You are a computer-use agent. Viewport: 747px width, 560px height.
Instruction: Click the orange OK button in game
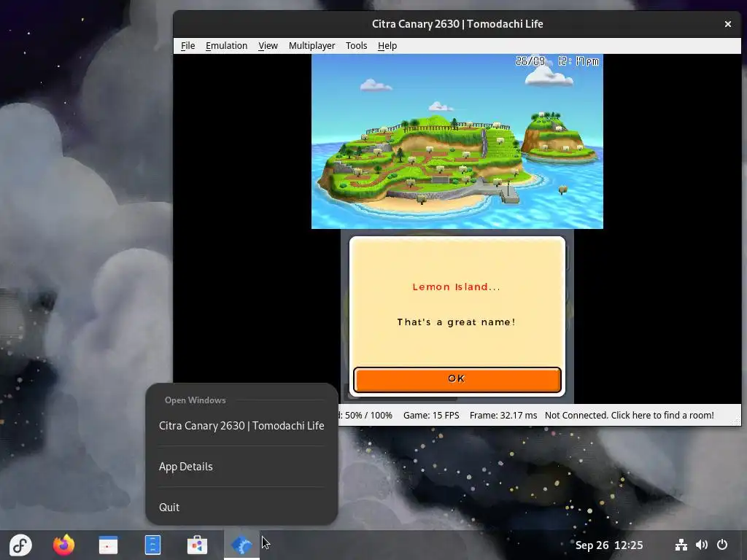click(457, 379)
